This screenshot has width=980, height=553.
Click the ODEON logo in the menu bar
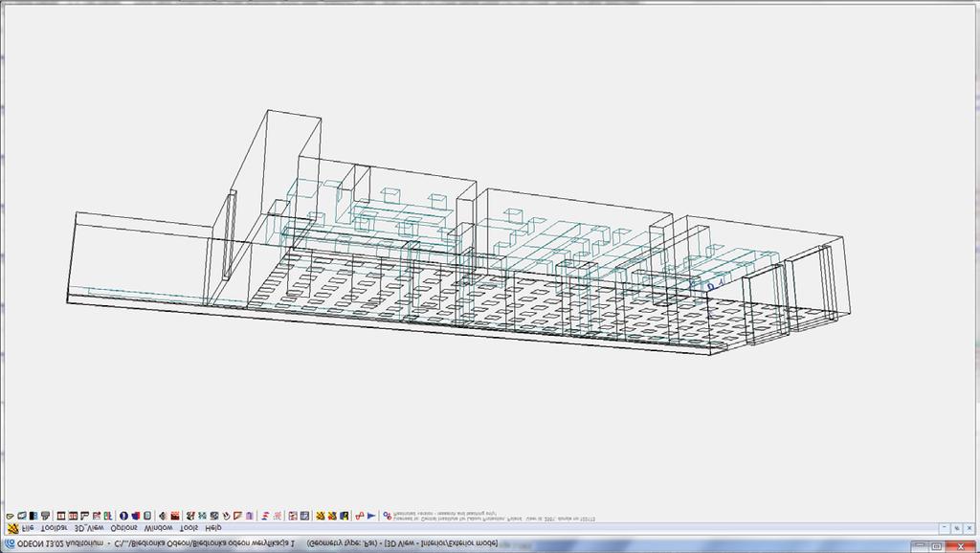point(12,529)
